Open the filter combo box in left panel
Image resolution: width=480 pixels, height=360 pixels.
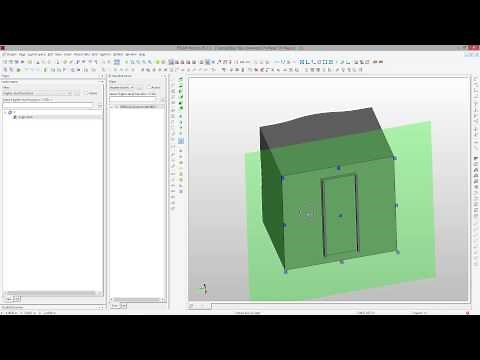pos(37,93)
